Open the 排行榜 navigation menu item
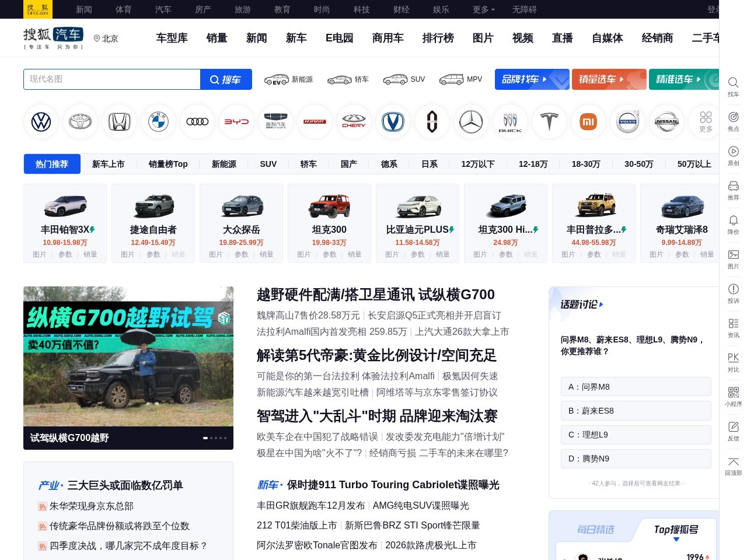Image resolution: width=747 pixels, height=560 pixels. click(x=438, y=38)
